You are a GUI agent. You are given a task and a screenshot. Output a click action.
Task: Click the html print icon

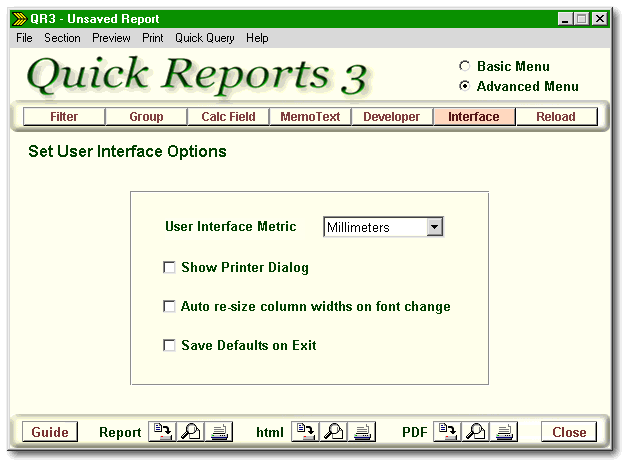(362, 432)
